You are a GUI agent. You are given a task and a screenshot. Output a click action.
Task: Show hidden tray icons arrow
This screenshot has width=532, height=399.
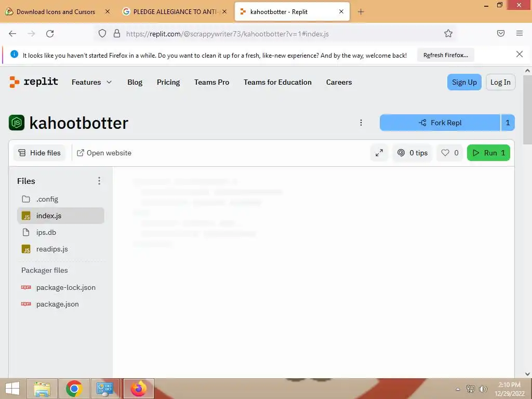coord(458,389)
